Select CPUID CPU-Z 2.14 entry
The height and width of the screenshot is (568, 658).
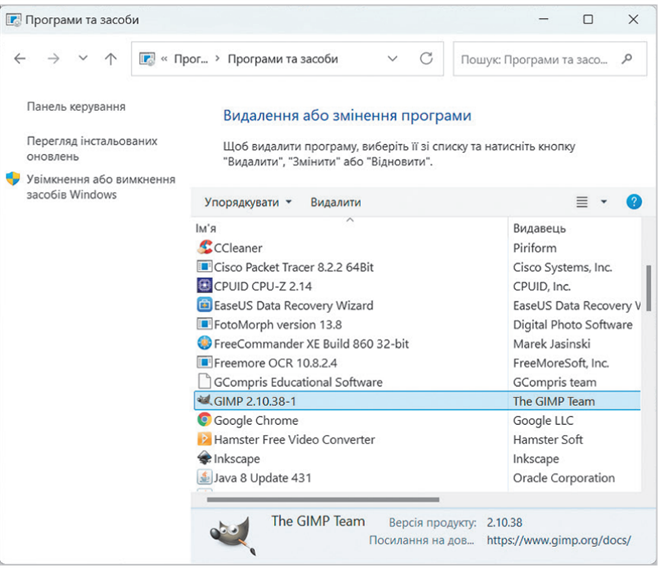[263, 286]
